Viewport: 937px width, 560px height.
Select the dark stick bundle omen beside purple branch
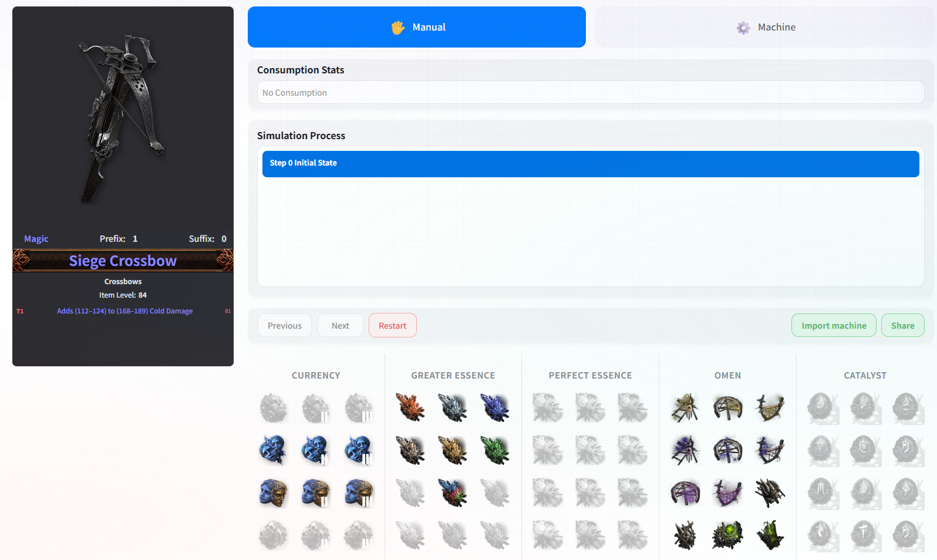[x=770, y=492]
